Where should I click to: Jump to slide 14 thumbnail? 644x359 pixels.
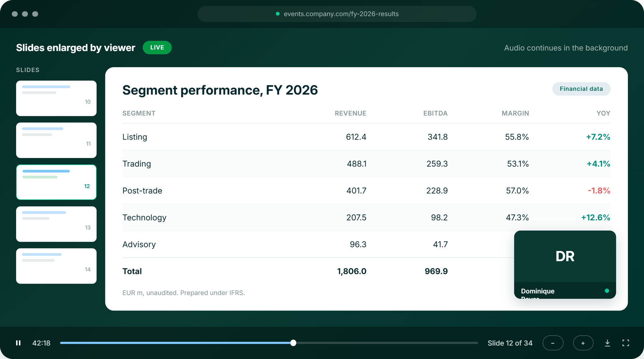(56, 266)
